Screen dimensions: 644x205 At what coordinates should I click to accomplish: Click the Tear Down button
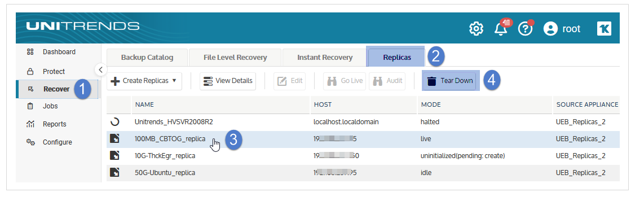click(451, 81)
